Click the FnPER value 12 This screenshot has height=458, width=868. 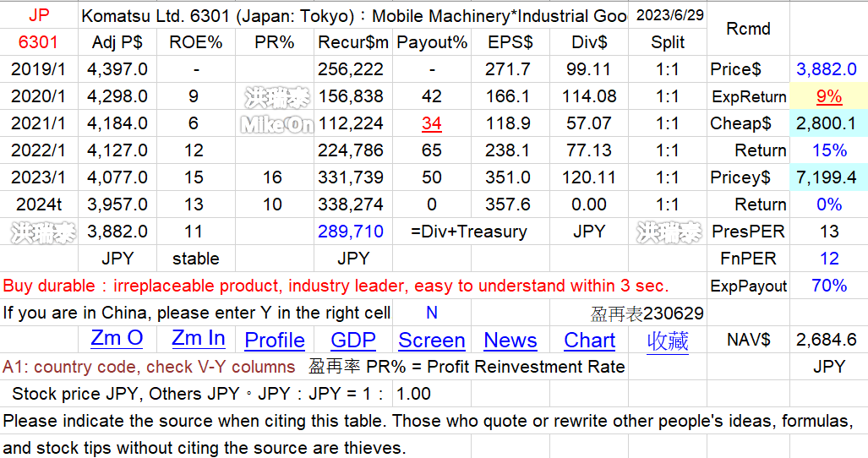828,259
